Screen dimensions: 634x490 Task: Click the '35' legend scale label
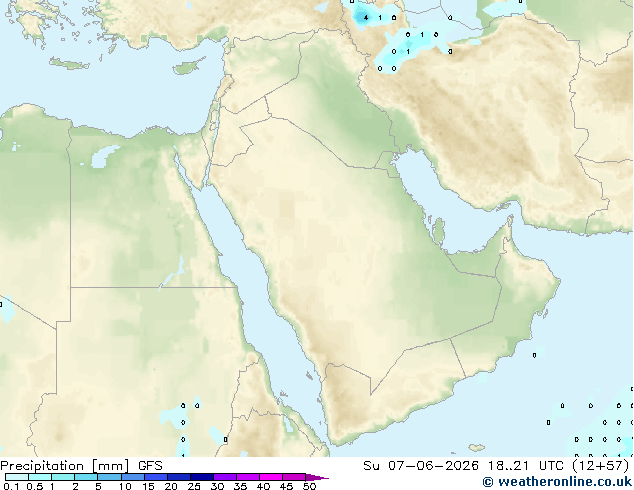240,486
